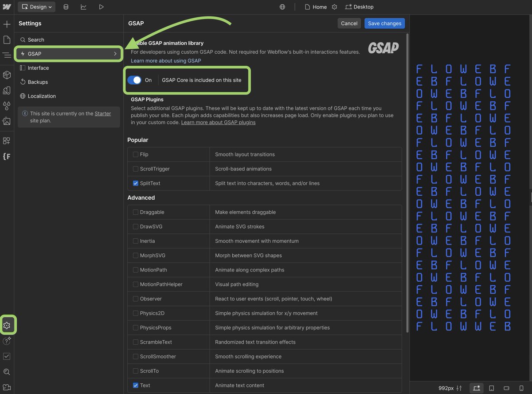Image resolution: width=532 pixels, height=394 pixels.
Task: Open the Audit checkmark icon
Action: 7,356
